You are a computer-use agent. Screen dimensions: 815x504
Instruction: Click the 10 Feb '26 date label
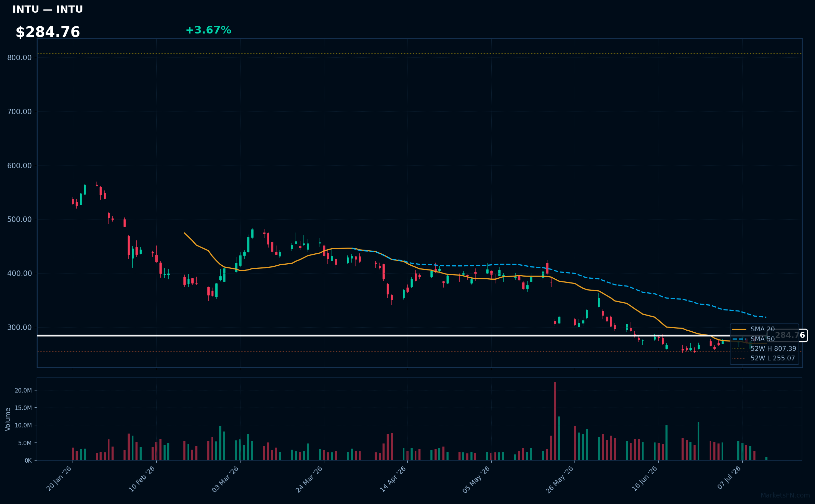point(142,479)
